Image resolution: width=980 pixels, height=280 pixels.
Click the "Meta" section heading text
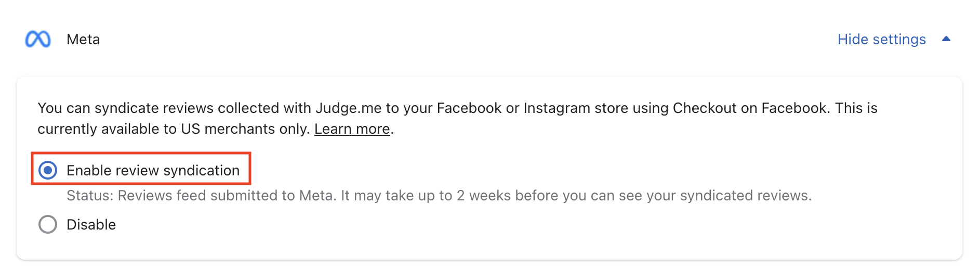click(83, 40)
